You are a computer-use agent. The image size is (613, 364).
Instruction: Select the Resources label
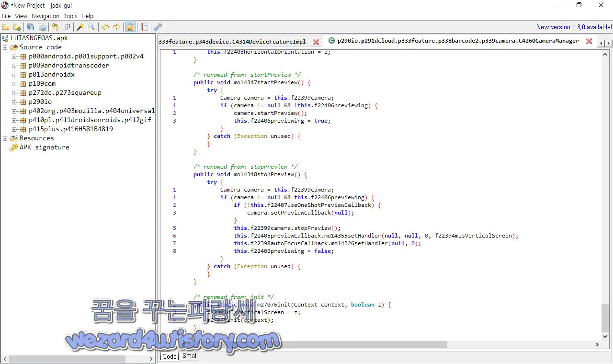36,138
